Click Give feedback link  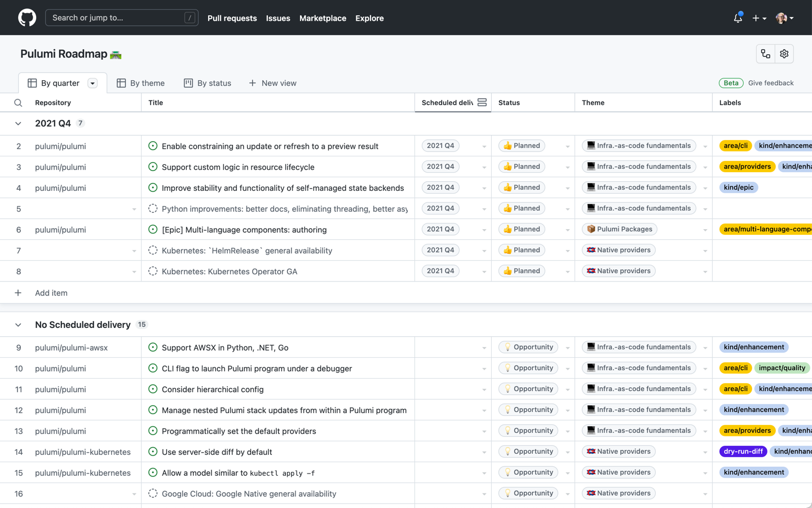point(771,83)
